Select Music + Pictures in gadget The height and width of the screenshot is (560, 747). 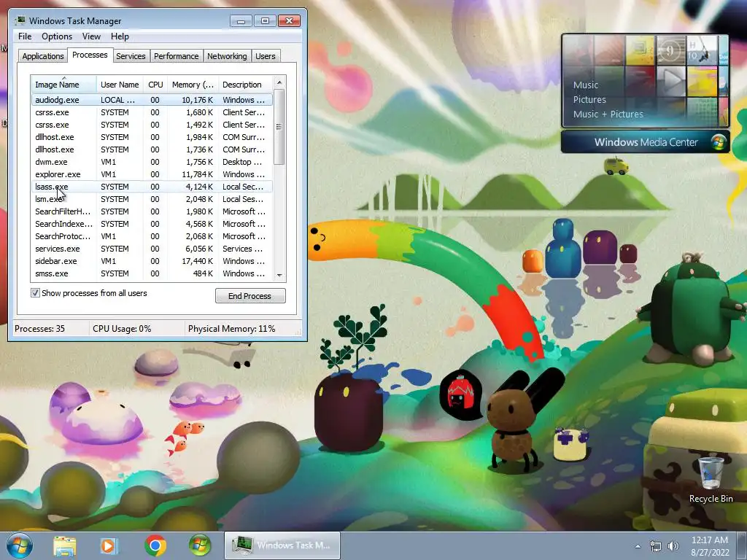pos(608,114)
